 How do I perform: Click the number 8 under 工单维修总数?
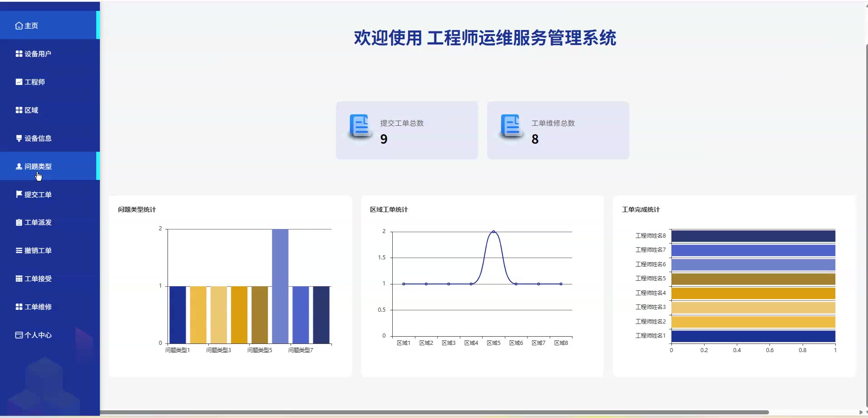click(535, 139)
